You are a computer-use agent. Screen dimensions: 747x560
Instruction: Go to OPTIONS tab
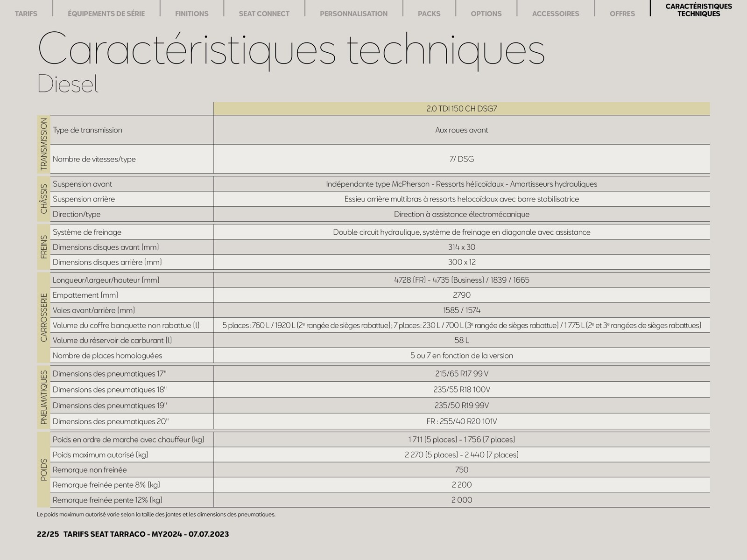pyautogui.click(x=486, y=14)
